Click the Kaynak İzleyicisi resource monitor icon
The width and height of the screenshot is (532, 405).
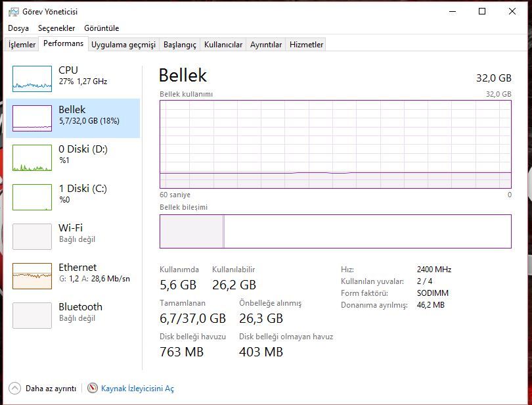[x=93, y=389]
